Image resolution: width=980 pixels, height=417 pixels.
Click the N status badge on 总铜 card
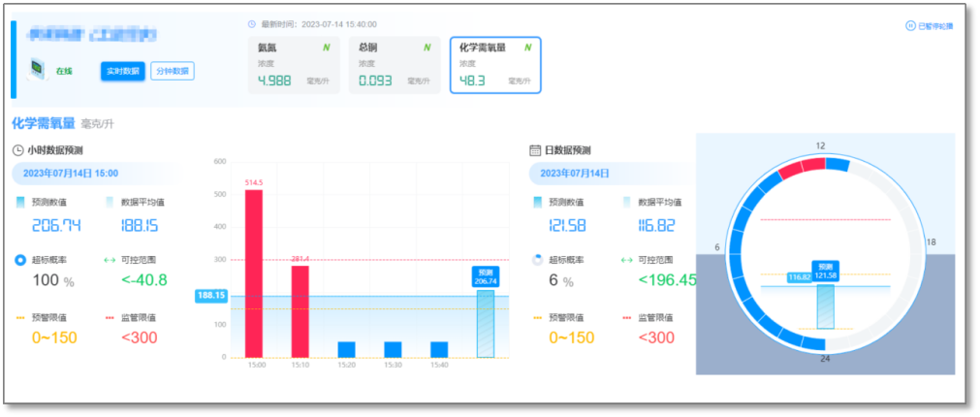pyautogui.click(x=427, y=47)
